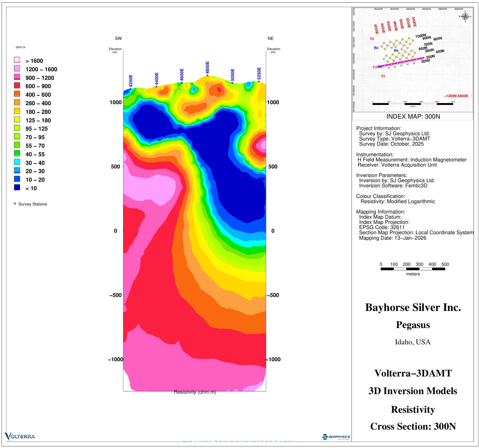This screenshot has width=479, height=448.
Task: Pick the > 1600 ohm.m legend swatch
Action: pyautogui.click(x=17, y=60)
